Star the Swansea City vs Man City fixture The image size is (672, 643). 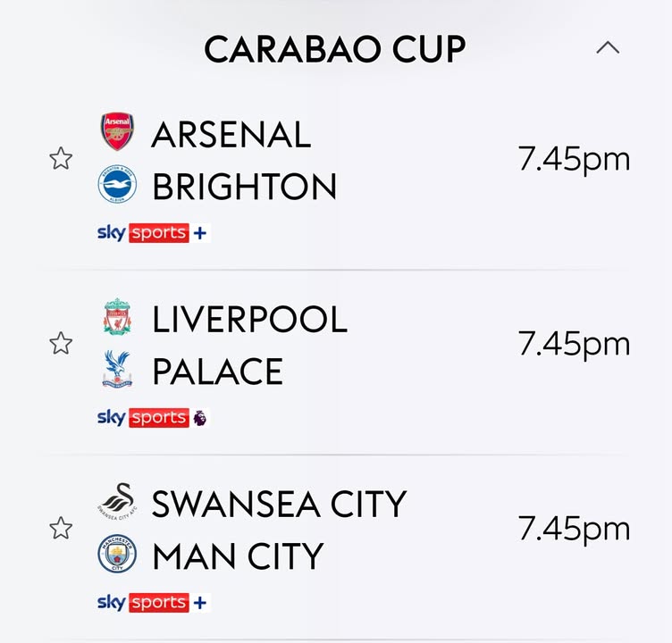click(x=61, y=529)
